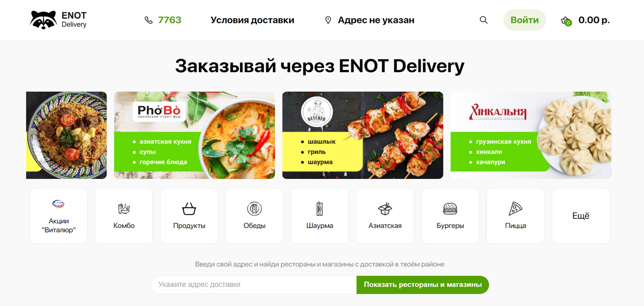
Task: Open the Обеды plate category
Action: [254, 216]
